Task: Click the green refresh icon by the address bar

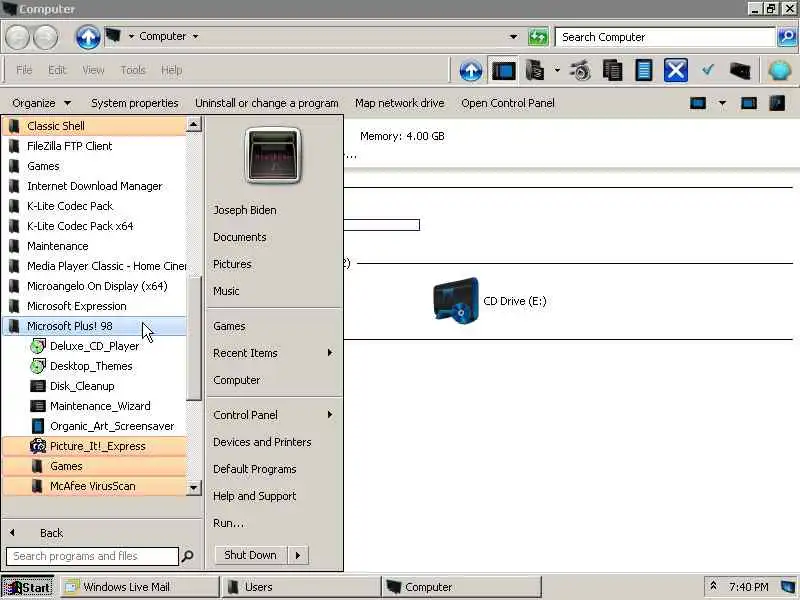Action: (538, 37)
